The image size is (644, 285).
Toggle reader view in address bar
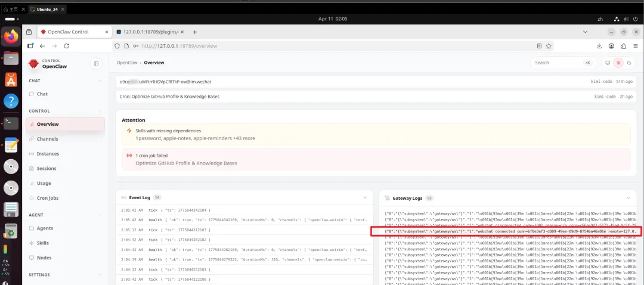click(x=539, y=46)
